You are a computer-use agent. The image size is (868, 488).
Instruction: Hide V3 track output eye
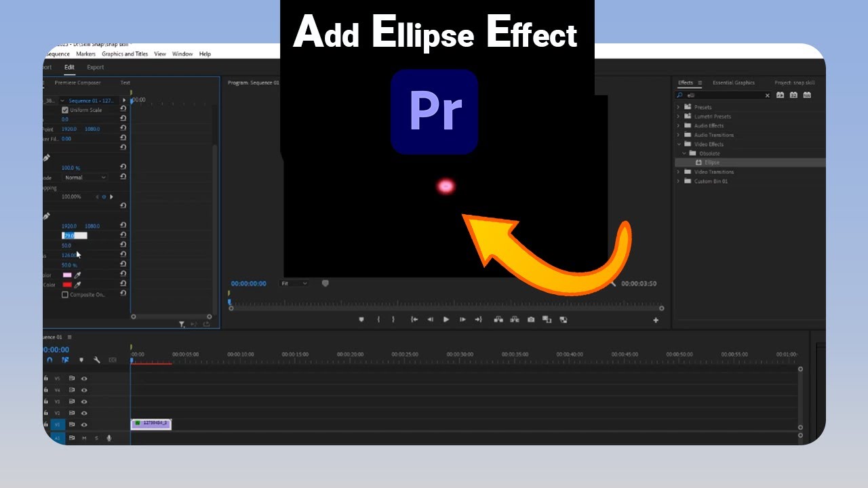point(85,401)
